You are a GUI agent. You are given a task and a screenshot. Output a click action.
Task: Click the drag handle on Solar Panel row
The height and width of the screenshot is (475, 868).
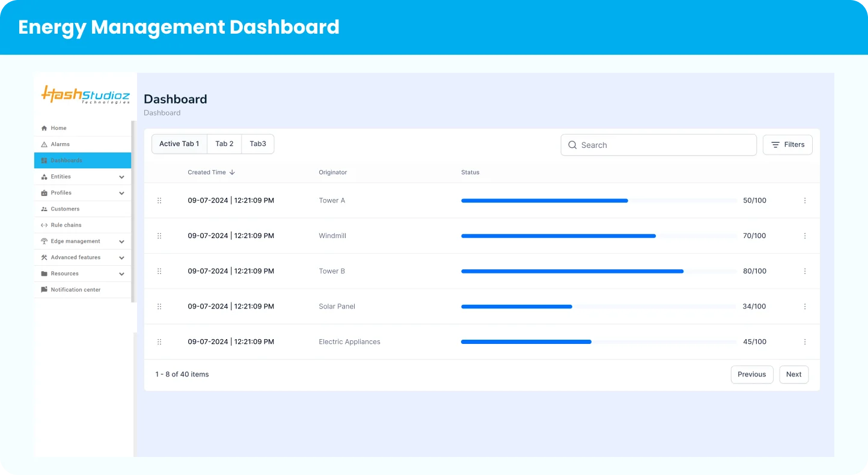[159, 307]
